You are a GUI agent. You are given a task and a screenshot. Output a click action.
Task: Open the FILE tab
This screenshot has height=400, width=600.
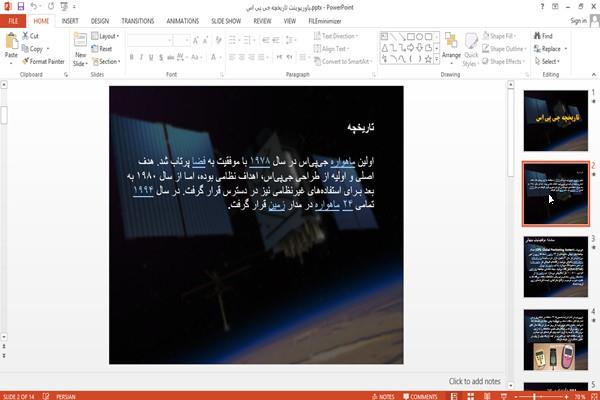(x=13, y=21)
